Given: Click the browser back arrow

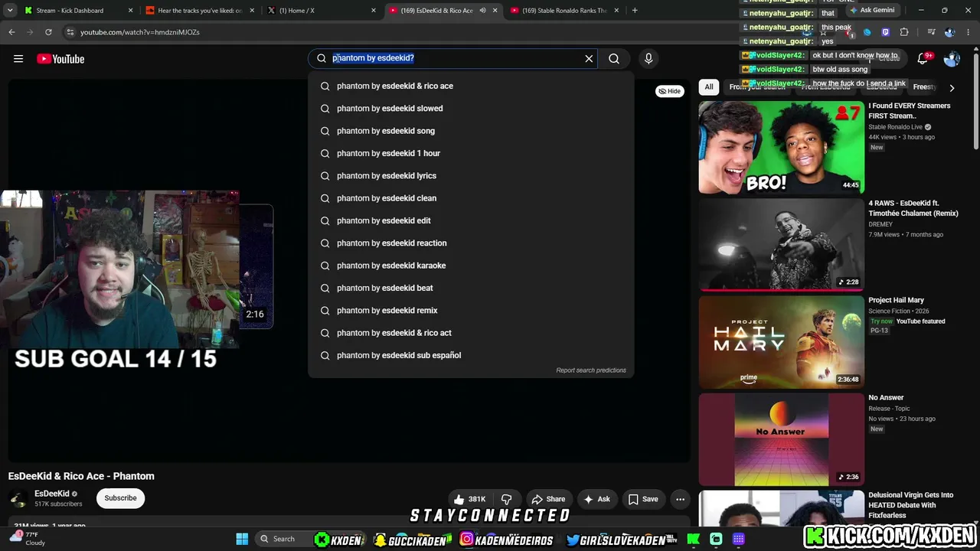Looking at the screenshot, I should 11,32.
